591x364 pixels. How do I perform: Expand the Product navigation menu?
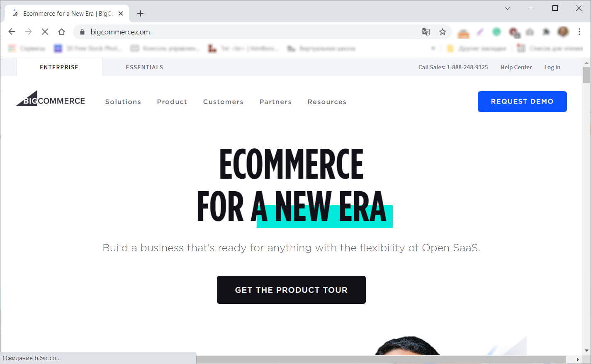(x=172, y=102)
